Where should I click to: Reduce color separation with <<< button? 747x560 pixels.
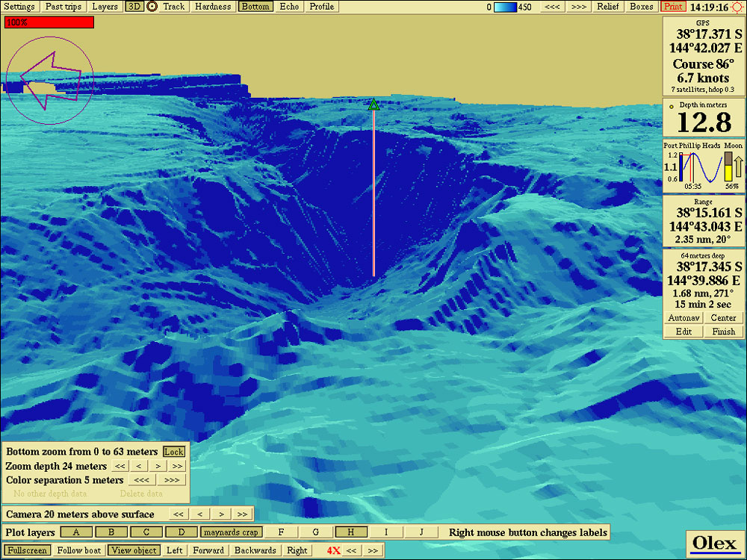pyautogui.click(x=141, y=480)
